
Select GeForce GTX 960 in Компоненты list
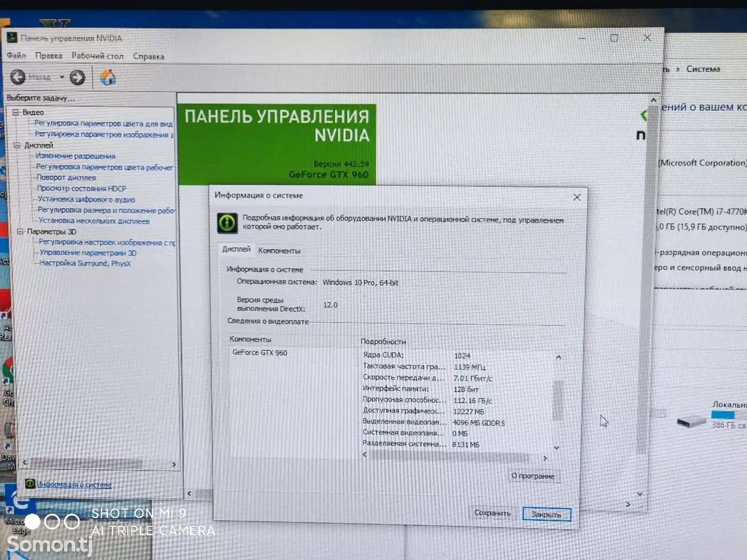point(260,353)
